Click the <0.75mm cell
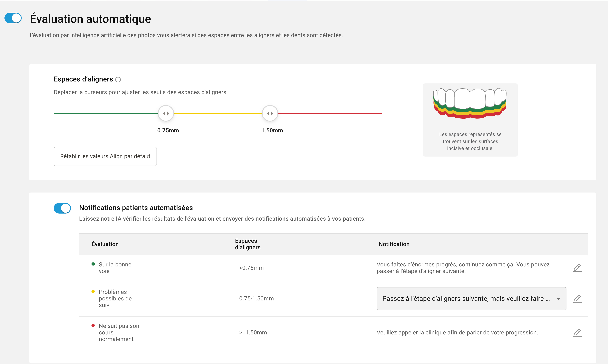This screenshot has width=608, height=364. pos(251,268)
